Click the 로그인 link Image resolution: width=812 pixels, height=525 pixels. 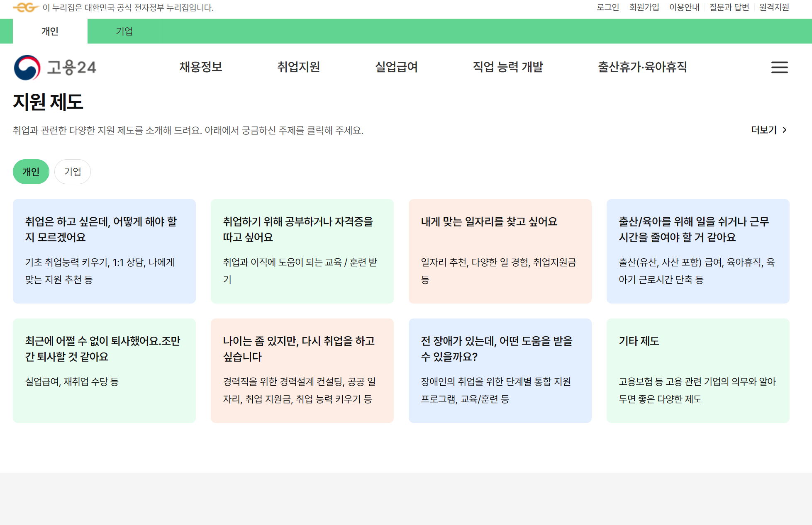tap(607, 7)
